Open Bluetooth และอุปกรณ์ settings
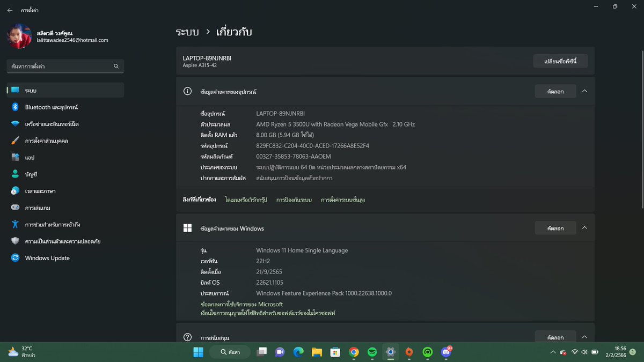 (65, 107)
